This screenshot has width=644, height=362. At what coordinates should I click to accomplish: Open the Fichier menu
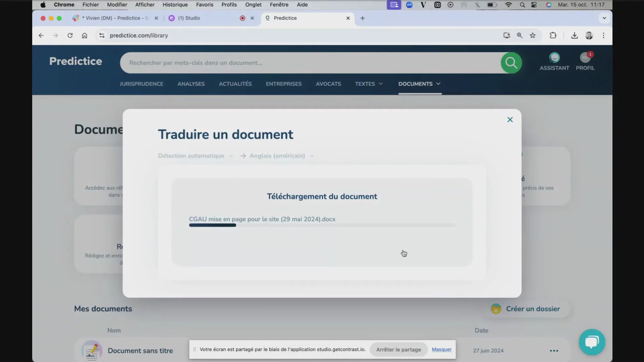point(91,5)
